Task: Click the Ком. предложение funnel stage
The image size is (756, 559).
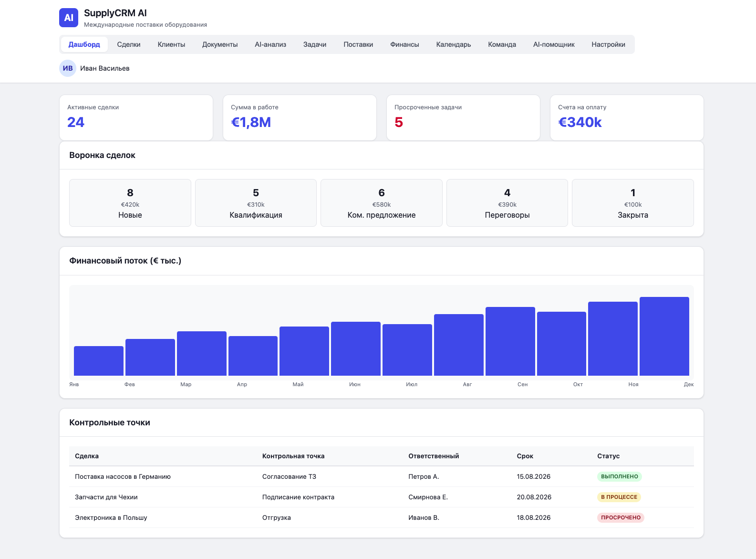Action: coord(382,203)
